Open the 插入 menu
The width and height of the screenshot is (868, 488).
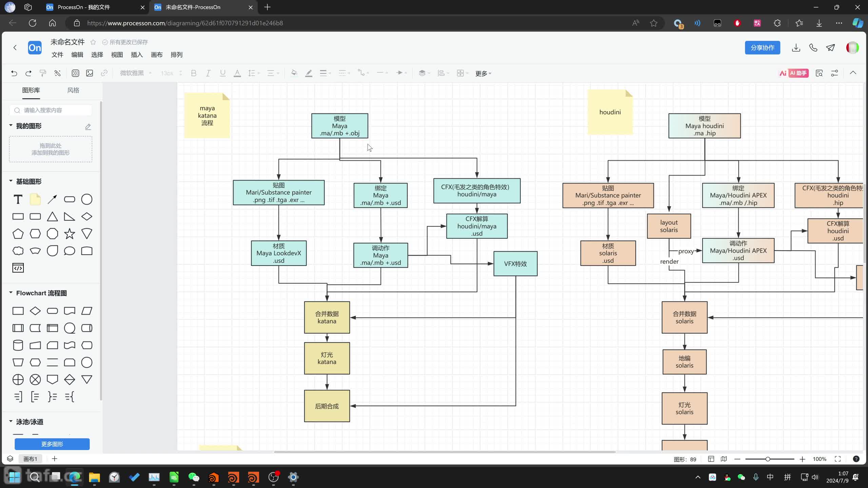click(x=137, y=55)
